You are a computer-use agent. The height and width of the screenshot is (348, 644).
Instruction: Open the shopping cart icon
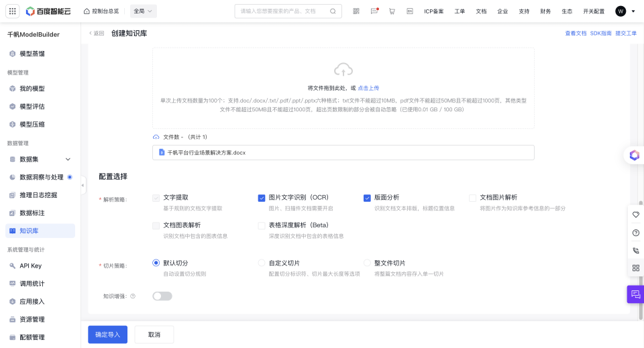tap(392, 11)
